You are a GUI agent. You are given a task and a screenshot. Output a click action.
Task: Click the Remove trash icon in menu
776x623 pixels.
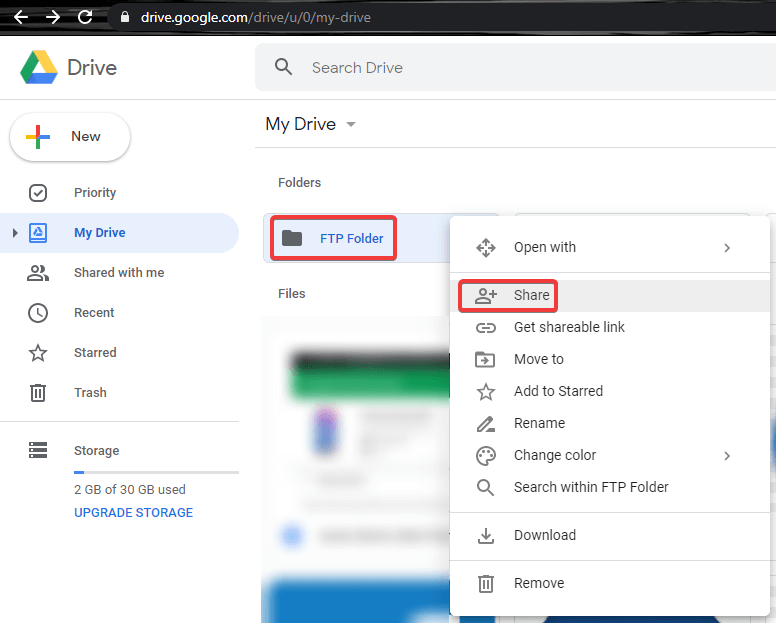coord(485,583)
